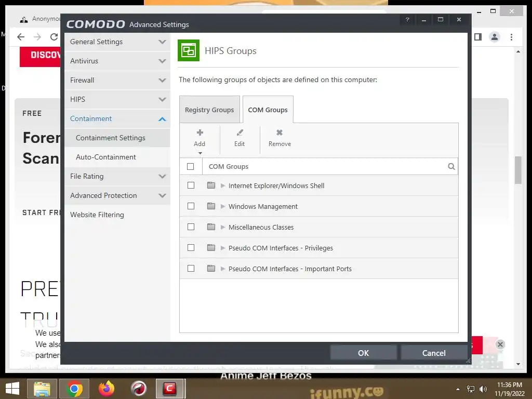Open the Windows Start button
This screenshot has height=399, width=532.
coord(12,389)
